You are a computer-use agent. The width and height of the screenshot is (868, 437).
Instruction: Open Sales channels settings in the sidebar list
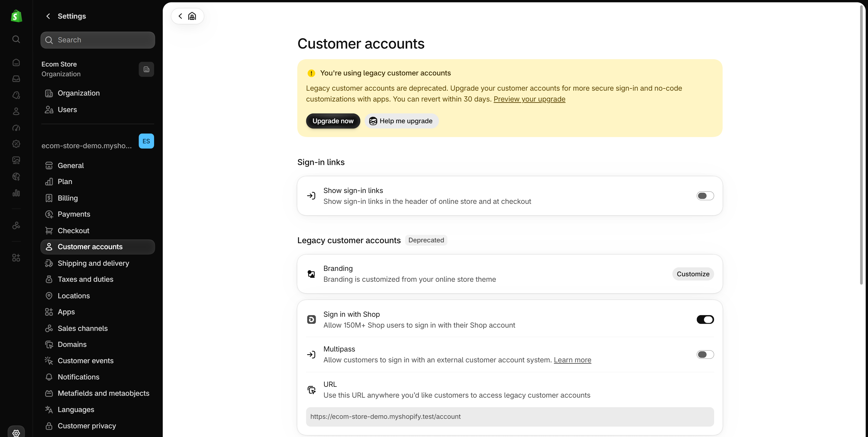pos(97,328)
